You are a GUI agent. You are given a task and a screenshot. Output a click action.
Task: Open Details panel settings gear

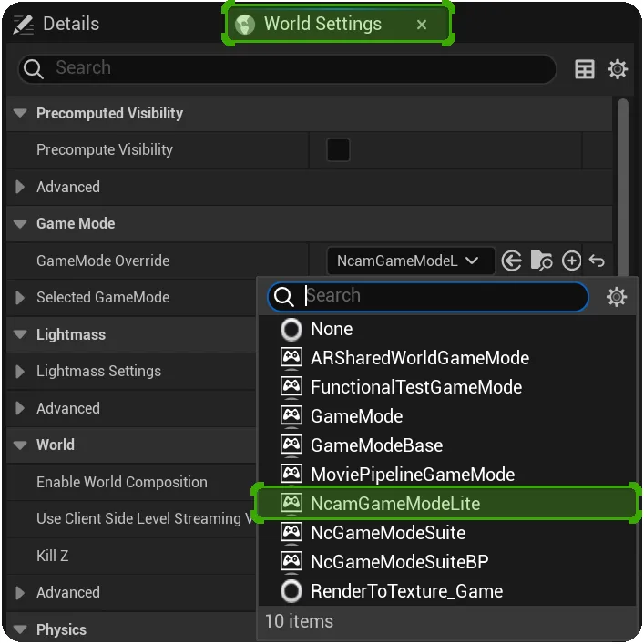point(618,68)
